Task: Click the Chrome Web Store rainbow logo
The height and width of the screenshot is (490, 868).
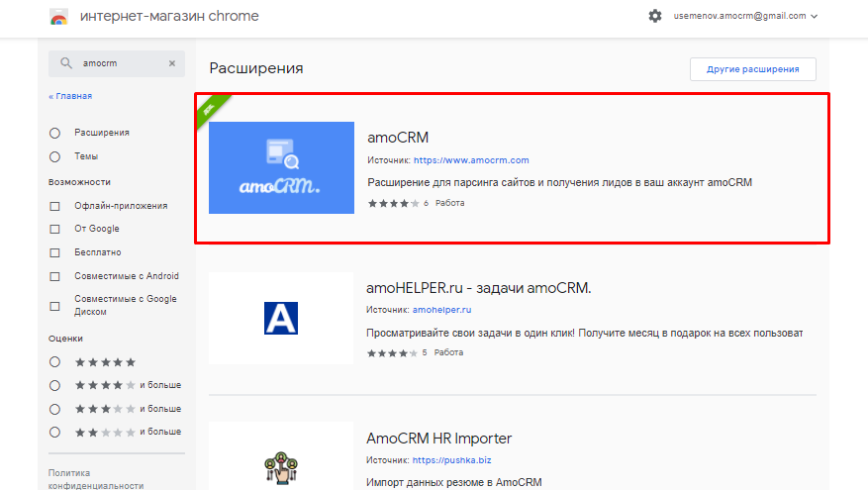Action: [x=59, y=17]
